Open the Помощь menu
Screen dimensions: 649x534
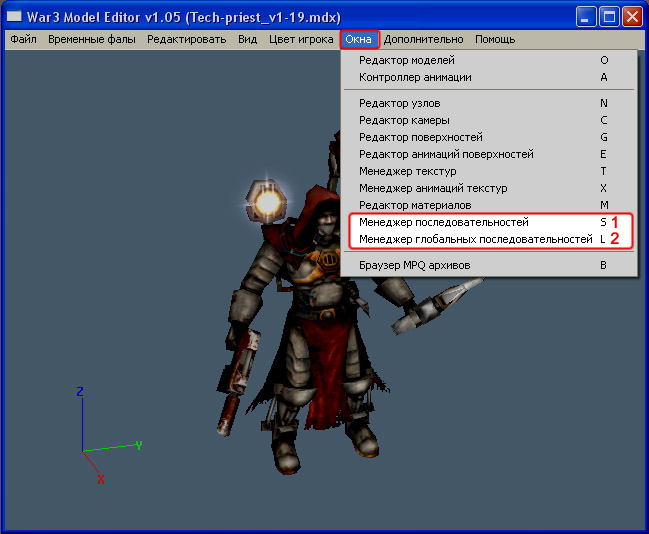(x=495, y=39)
